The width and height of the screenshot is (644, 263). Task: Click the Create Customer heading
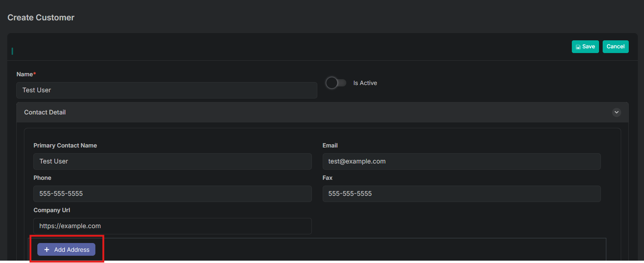(x=41, y=17)
